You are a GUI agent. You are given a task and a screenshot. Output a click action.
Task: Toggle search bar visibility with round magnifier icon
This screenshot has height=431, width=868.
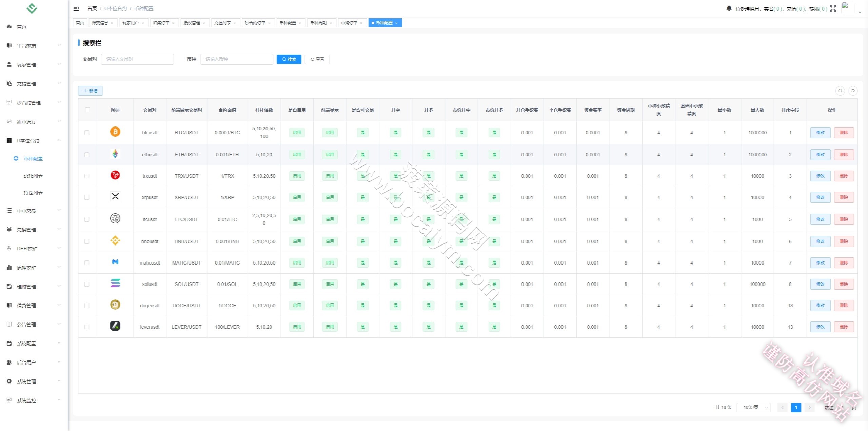click(840, 91)
